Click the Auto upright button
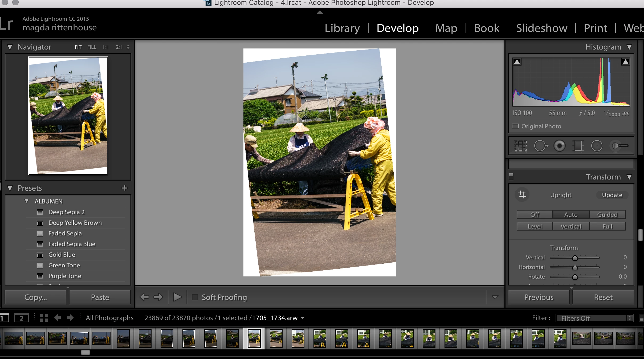 571,215
